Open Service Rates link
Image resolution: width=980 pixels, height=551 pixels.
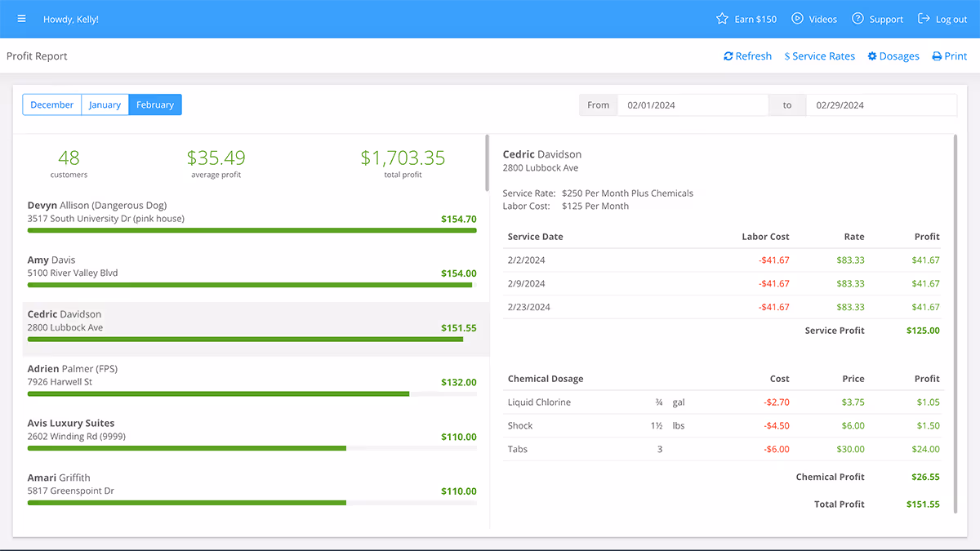point(819,56)
